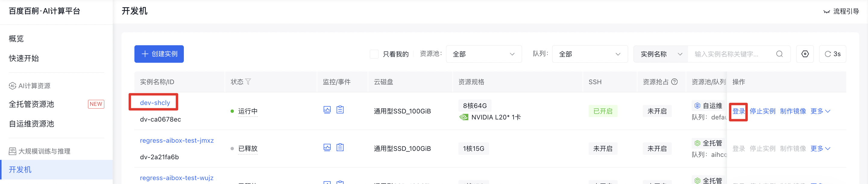Open the column settings hexagon icon
The image size is (868, 184).
coord(805,54)
